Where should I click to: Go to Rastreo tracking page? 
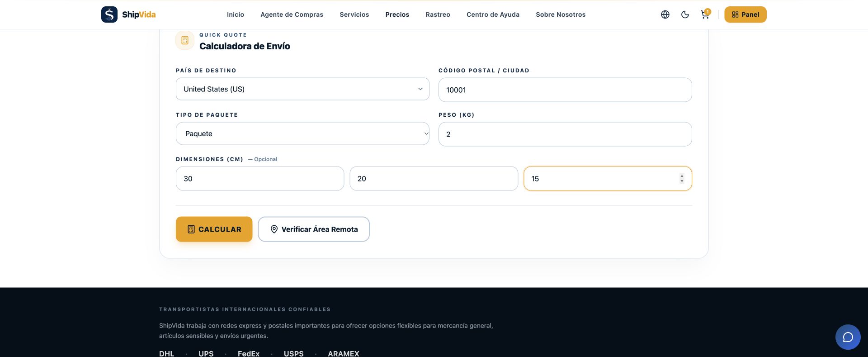[x=438, y=14]
